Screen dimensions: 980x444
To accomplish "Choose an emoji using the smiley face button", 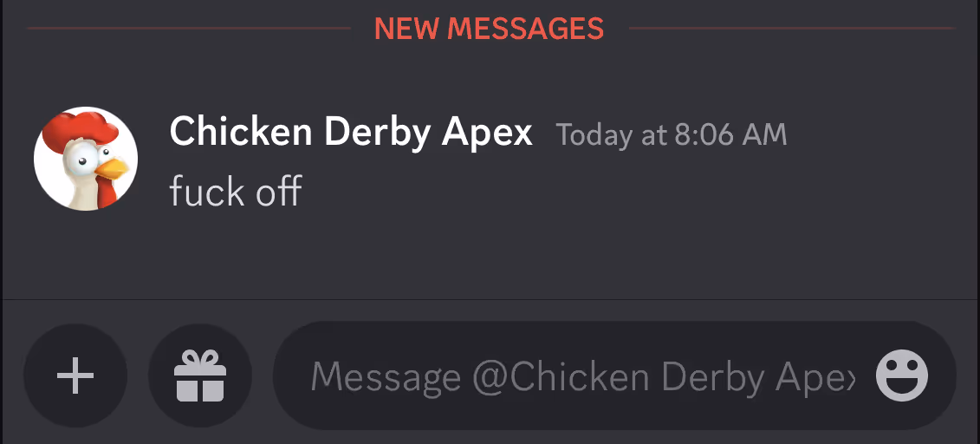I will pos(902,375).
